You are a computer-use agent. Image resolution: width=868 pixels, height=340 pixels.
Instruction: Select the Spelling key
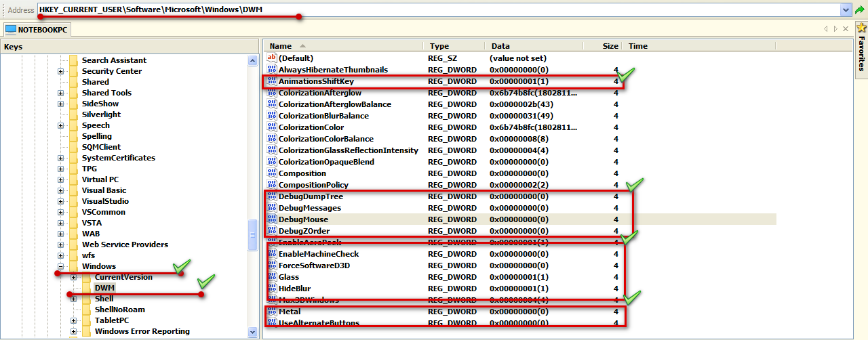click(x=97, y=136)
